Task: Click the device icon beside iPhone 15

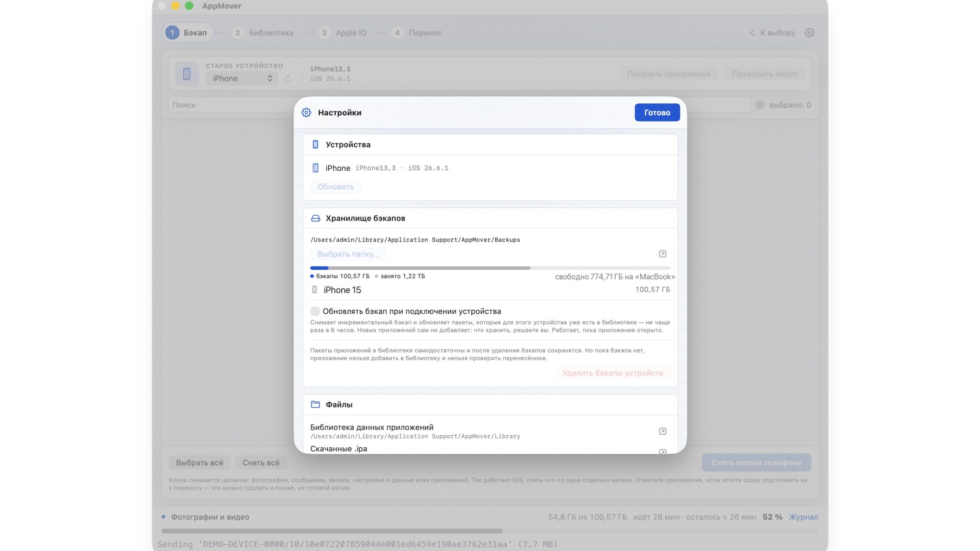Action: [x=314, y=290]
